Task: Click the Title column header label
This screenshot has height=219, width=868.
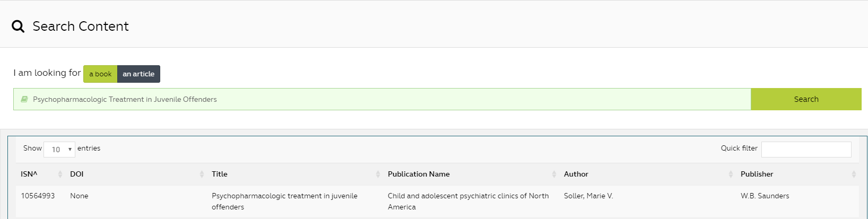Action: pos(220,174)
